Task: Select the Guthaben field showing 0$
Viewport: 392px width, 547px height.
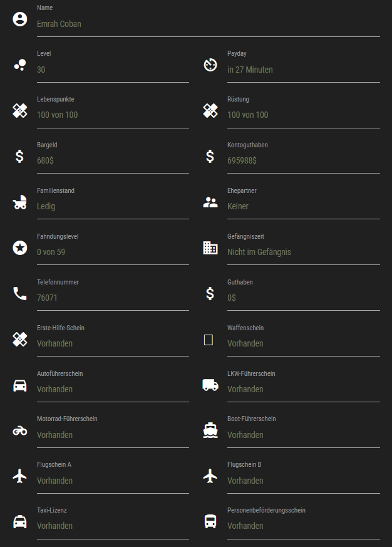Action: click(303, 298)
